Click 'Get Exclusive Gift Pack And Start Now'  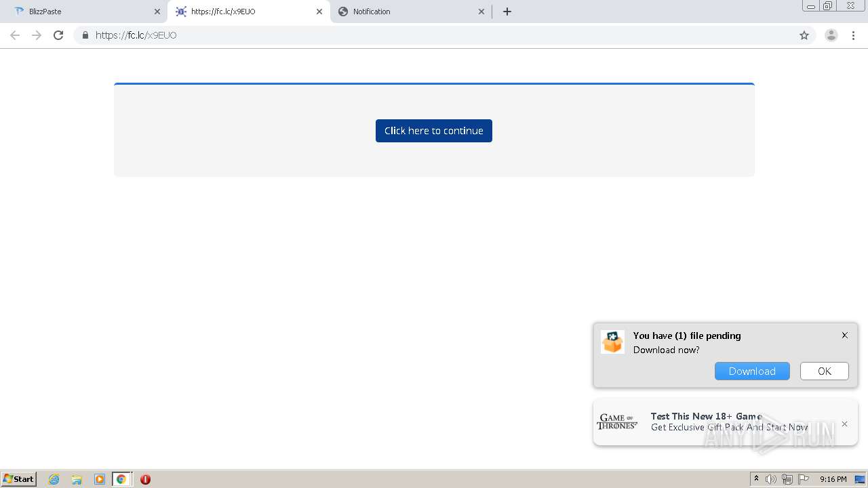coord(730,427)
